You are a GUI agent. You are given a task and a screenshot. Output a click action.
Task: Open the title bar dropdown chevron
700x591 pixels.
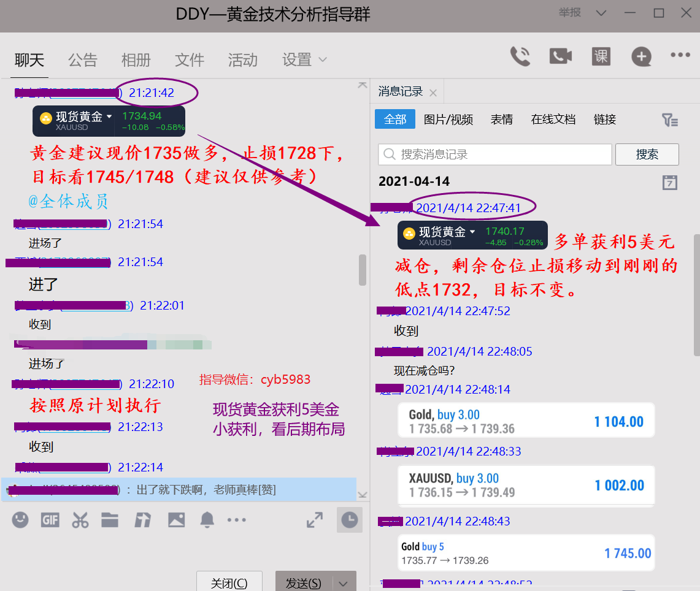pyautogui.click(x=601, y=13)
